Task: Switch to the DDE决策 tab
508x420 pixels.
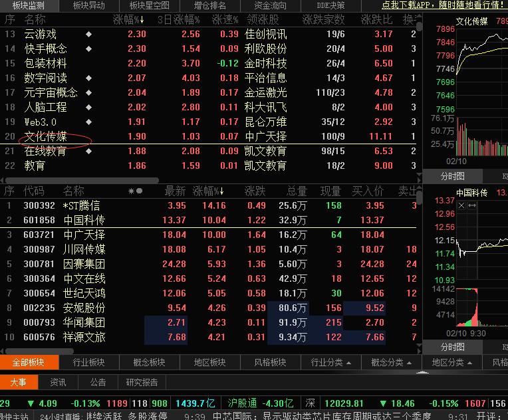Action: coord(330,5)
